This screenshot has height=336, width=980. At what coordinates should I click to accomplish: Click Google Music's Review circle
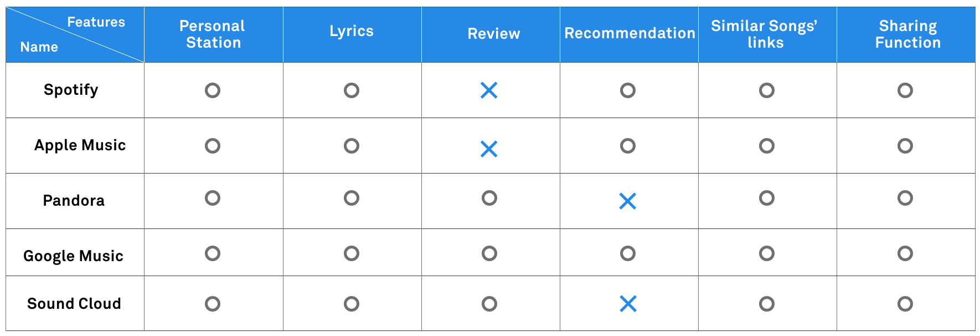tap(489, 253)
